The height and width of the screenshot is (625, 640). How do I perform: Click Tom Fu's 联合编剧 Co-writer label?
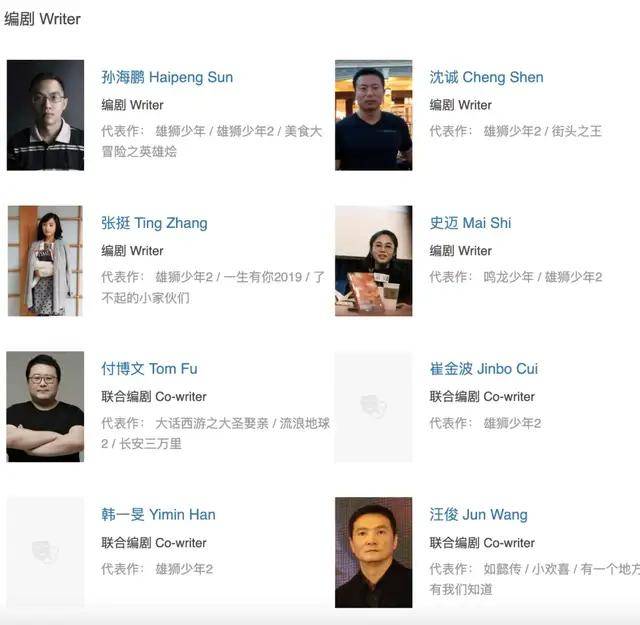[154, 396]
